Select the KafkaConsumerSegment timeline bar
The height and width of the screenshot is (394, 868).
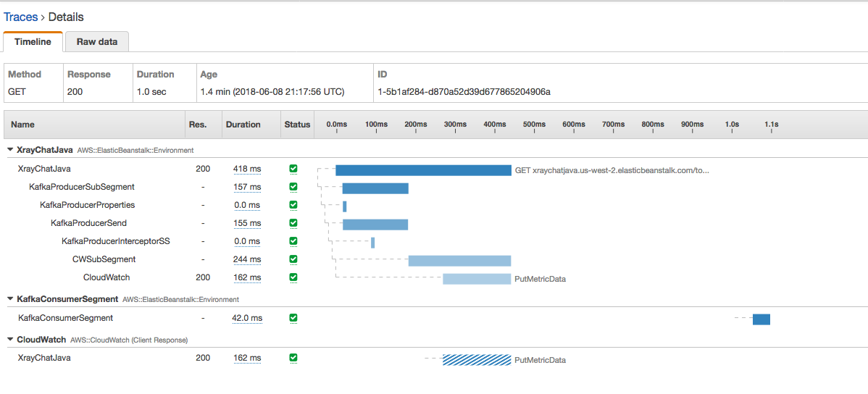click(x=761, y=319)
